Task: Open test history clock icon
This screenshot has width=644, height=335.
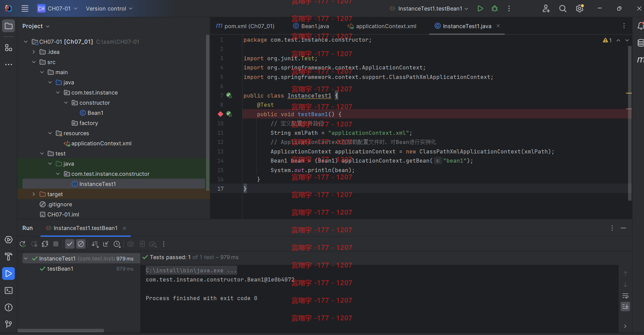Action: tap(117, 244)
